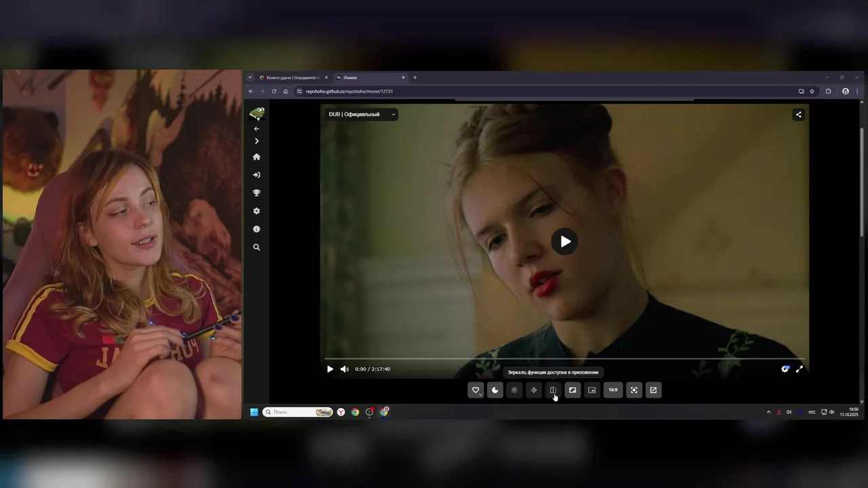
Task: Reload the browser page
Action: click(x=274, y=91)
